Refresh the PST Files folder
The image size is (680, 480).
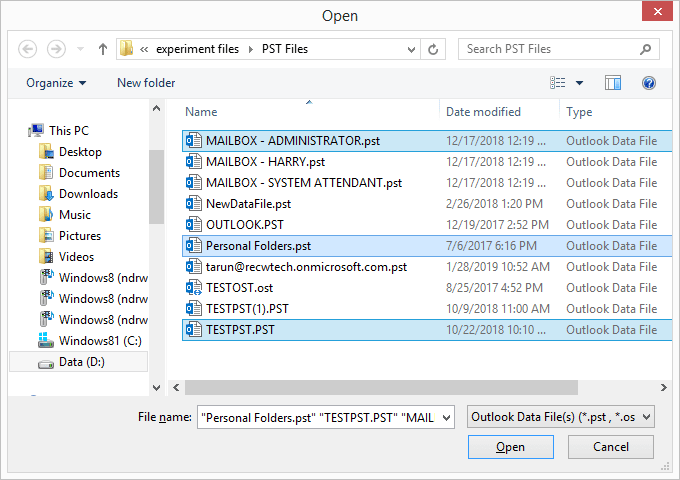(433, 49)
